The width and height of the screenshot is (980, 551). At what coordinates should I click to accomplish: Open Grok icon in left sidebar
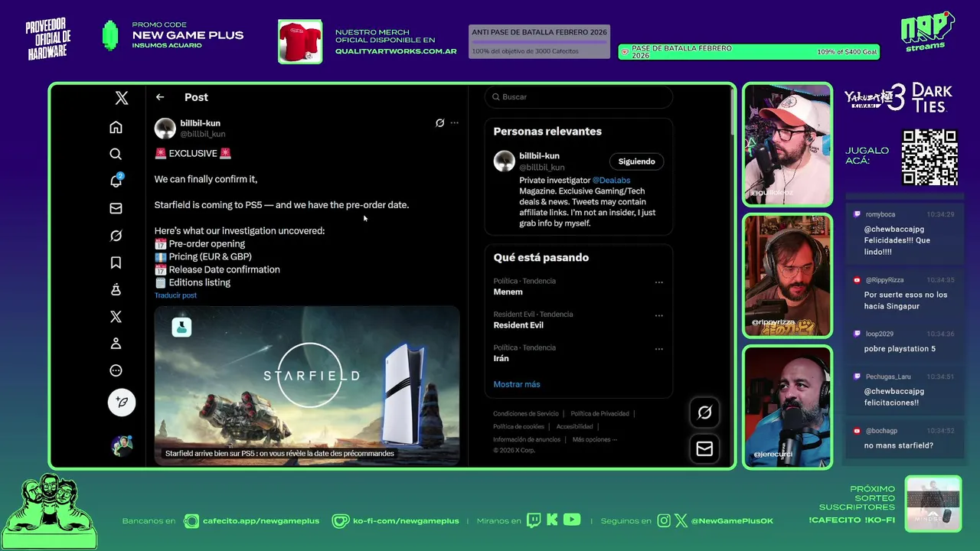pyautogui.click(x=116, y=236)
